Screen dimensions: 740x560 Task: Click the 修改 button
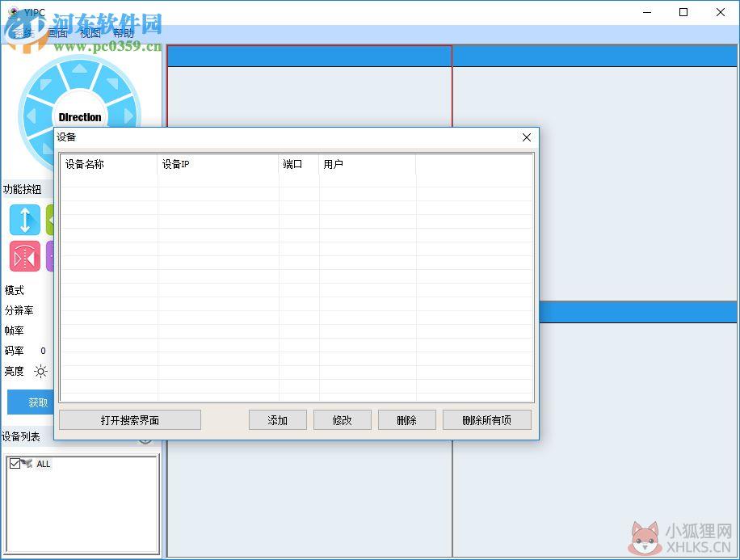(343, 419)
